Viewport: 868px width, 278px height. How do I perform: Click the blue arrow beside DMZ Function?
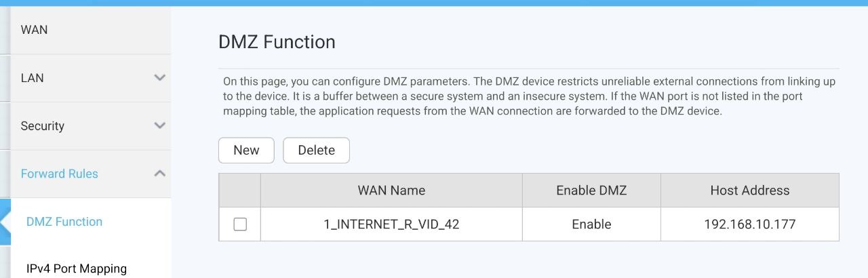point(5,222)
